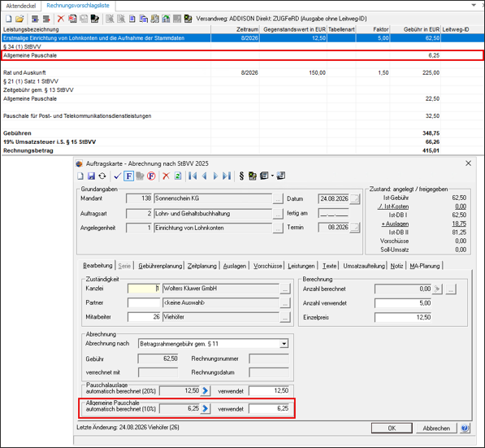Click the red X delete icon in Auftragskarte toolbar
This screenshot has height=448, width=485.
[x=166, y=176]
